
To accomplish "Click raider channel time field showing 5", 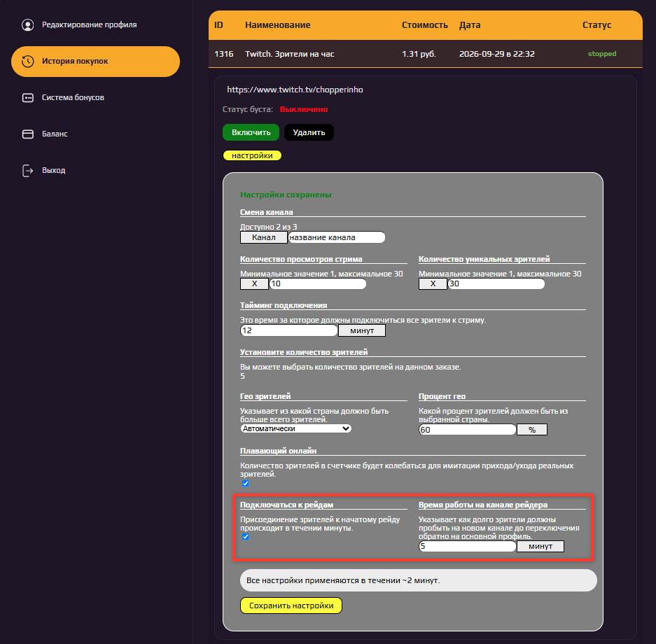I will point(467,546).
